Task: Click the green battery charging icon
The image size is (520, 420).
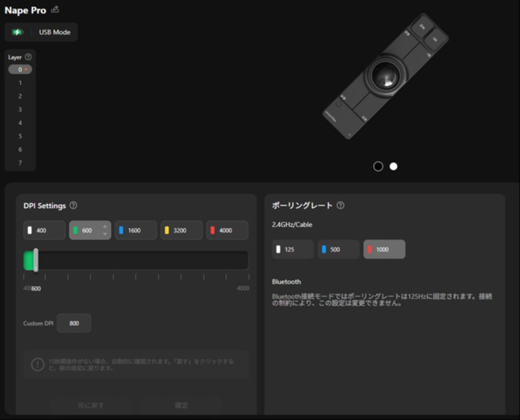Action: pyautogui.click(x=17, y=32)
